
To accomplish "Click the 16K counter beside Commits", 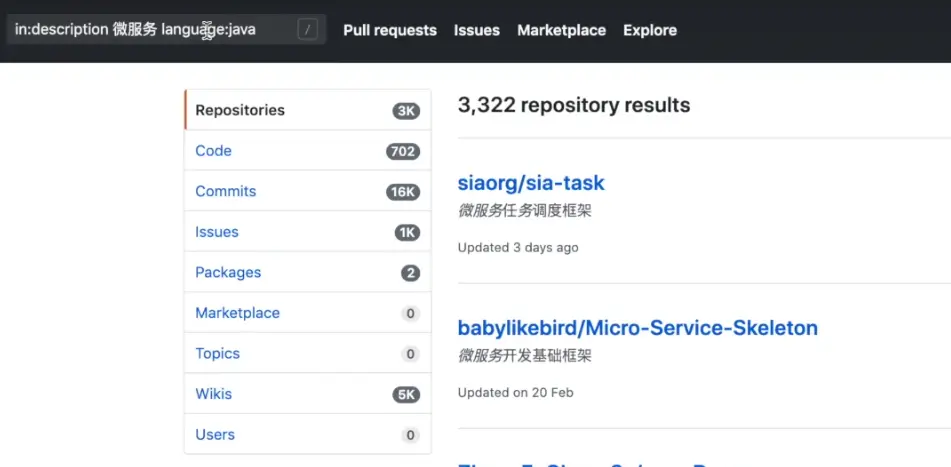I will 403,192.
